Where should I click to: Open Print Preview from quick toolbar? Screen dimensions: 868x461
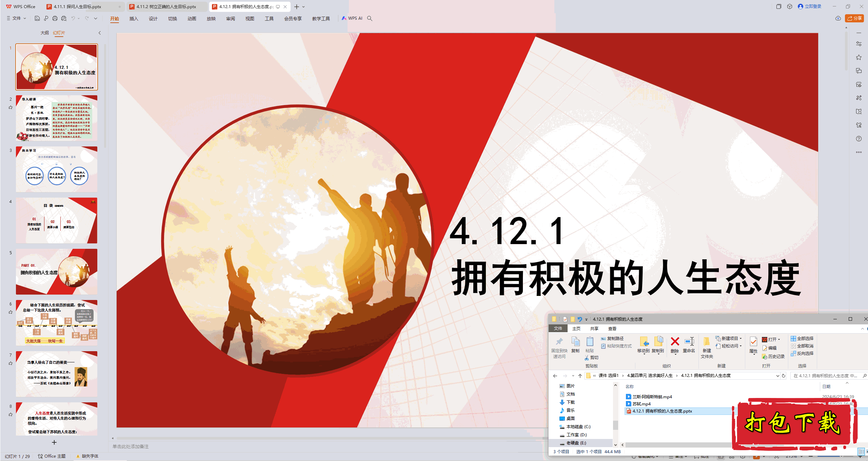point(64,18)
